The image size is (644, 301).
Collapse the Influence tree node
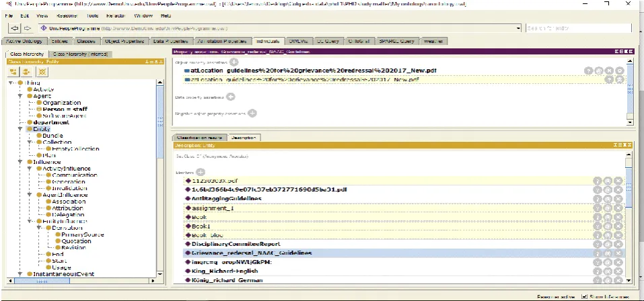pos(20,161)
